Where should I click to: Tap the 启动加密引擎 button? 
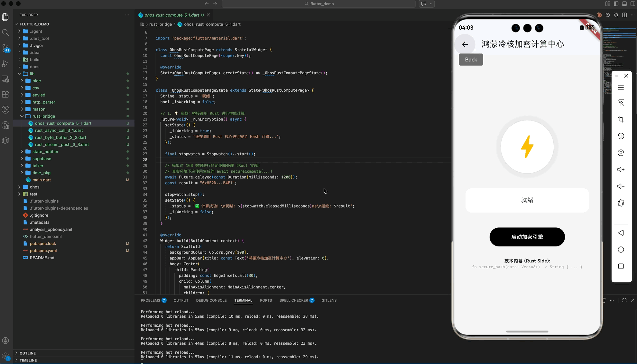click(x=527, y=237)
